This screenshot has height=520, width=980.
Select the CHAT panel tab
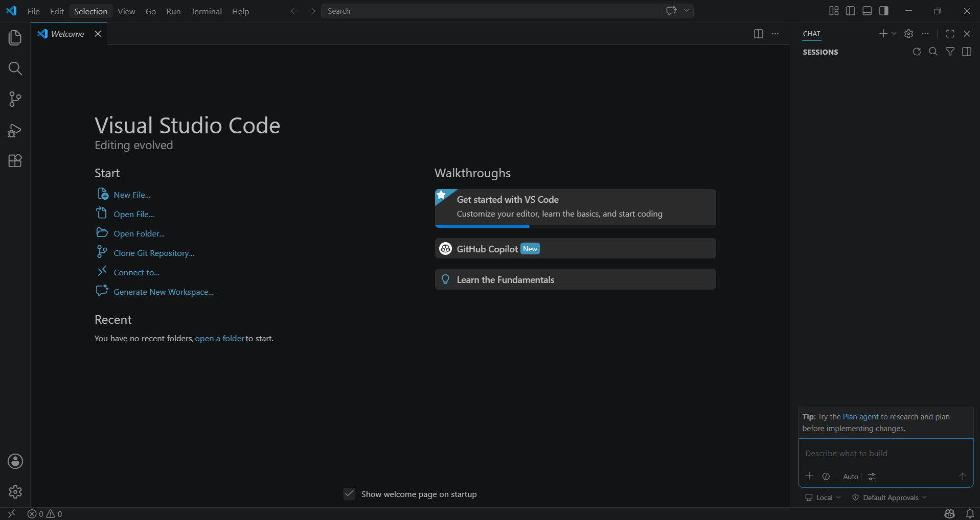[811, 34]
